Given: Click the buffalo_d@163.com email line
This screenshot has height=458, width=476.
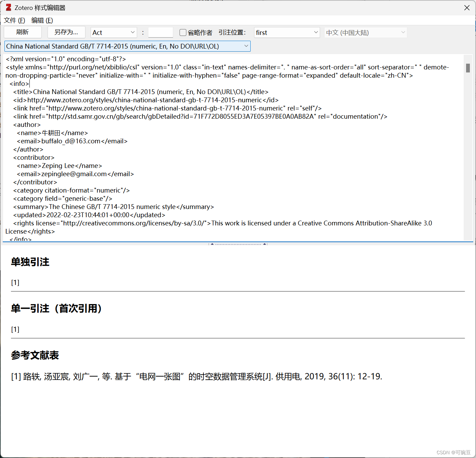Looking at the screenshot, I should tap(72, 141).
